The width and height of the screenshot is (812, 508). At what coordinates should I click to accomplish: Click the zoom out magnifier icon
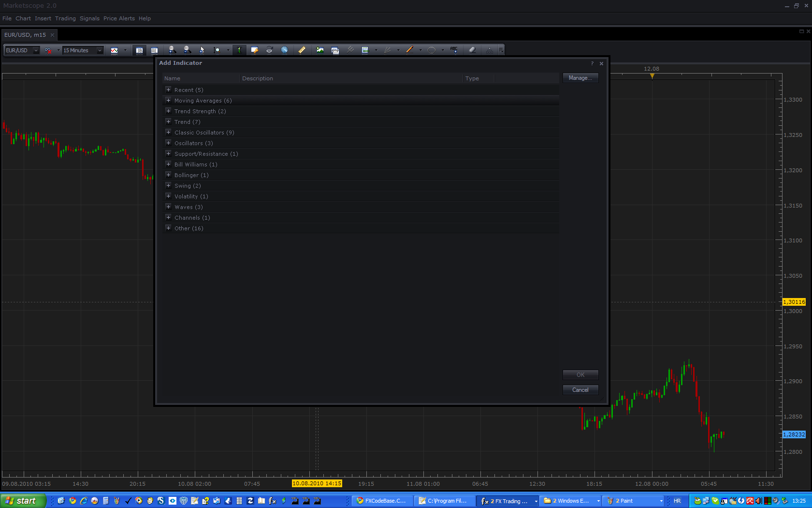click(x=187, y=50)
